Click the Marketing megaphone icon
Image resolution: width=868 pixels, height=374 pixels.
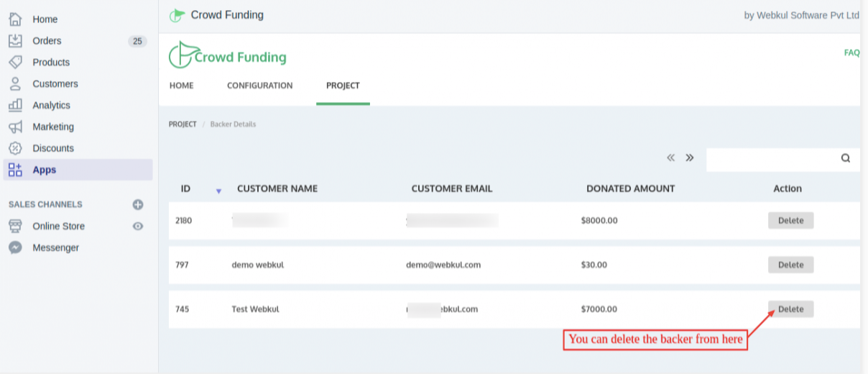pyautogui.click(x=15, y=127)
